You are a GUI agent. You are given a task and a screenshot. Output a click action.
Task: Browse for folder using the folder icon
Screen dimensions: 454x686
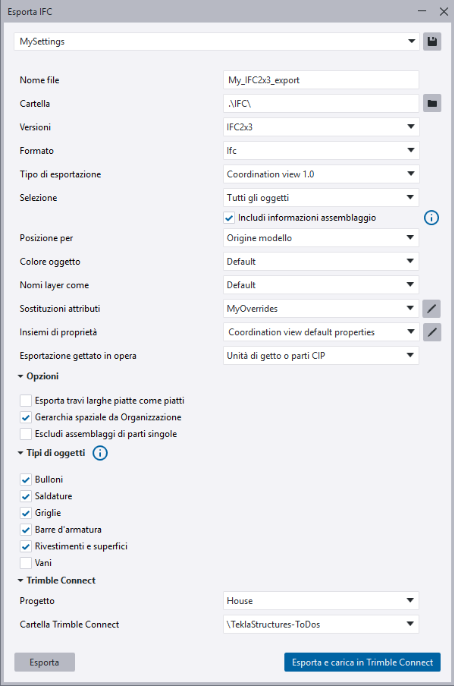point(432,104)
